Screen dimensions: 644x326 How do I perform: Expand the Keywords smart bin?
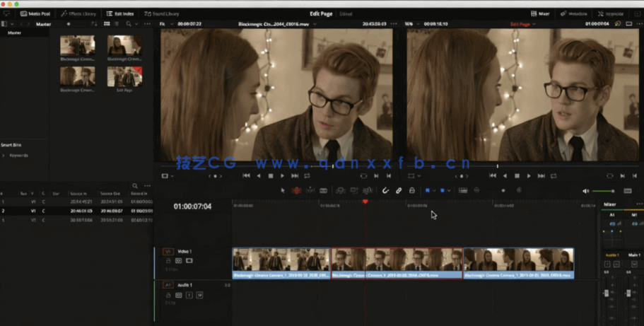pyautogui.click(x=4, y=156)
